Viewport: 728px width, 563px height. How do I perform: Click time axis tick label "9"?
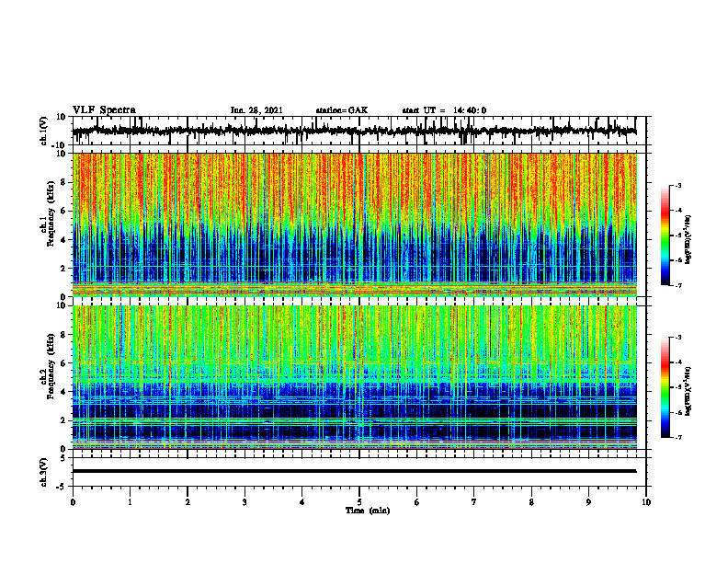pyautogui.click(x=588, y=502)
